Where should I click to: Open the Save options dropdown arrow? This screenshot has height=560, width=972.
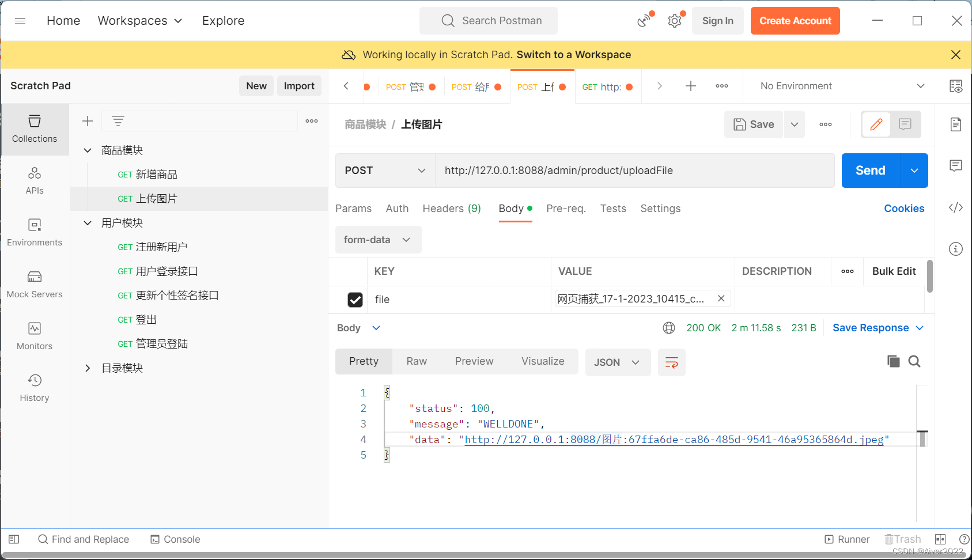coord(795,124)
